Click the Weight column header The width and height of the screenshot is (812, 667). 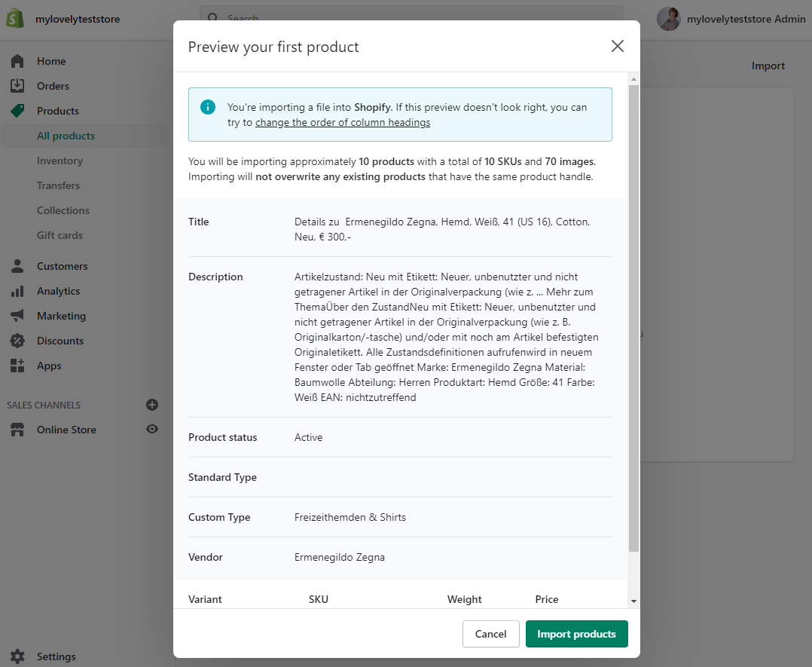pyautogui.click(x=465, y=599)
